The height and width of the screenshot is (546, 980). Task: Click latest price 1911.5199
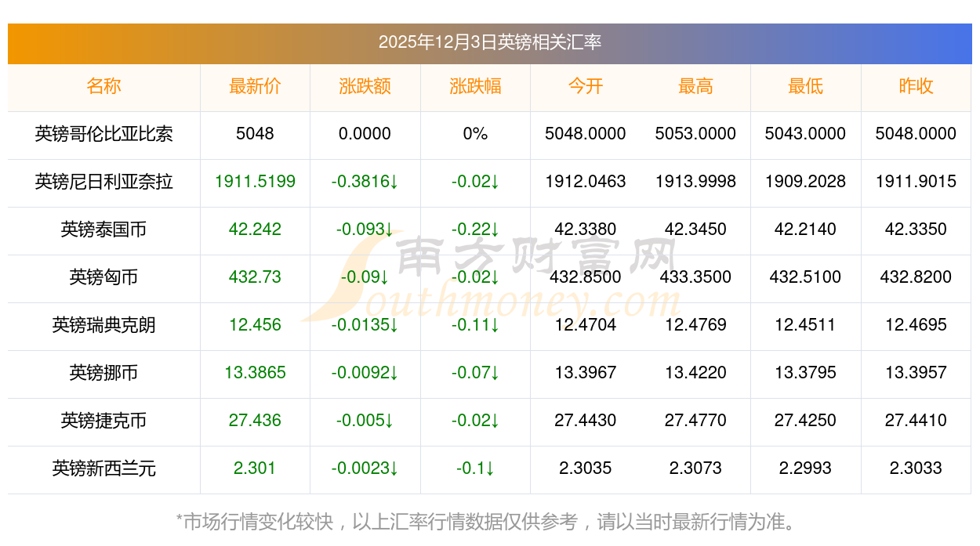255,182
